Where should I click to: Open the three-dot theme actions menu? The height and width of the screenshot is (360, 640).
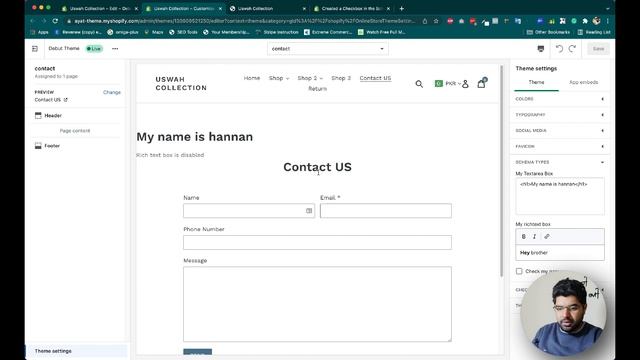click(x=115, y=49)
